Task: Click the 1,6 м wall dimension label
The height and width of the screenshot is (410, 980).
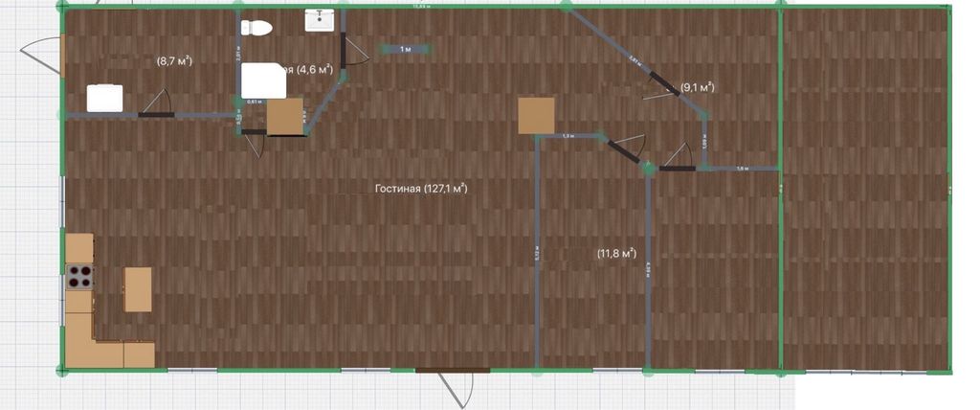Action: coord(743,169)
